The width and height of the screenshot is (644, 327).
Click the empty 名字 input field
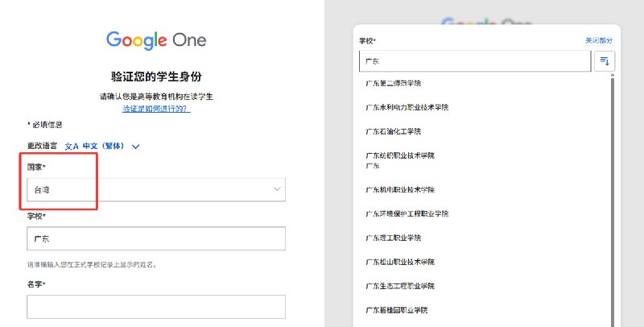(156, 306)
